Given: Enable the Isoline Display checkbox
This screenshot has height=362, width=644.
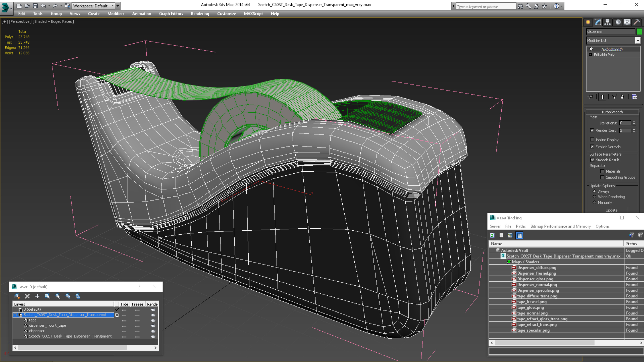Looking at the screenshot, I should 592,140.
